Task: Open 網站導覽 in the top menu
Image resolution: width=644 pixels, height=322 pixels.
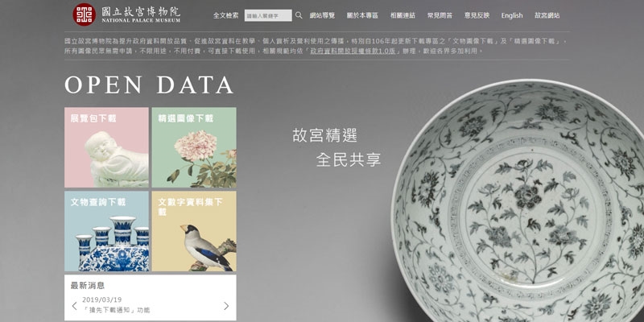Action: pos(322,15)
